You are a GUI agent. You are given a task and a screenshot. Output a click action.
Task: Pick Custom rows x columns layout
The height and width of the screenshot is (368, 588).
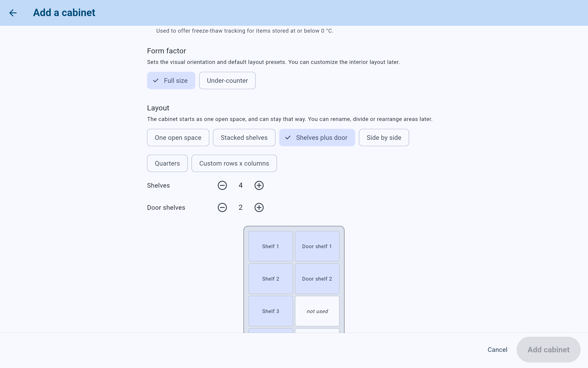click(x=234, y=163)
